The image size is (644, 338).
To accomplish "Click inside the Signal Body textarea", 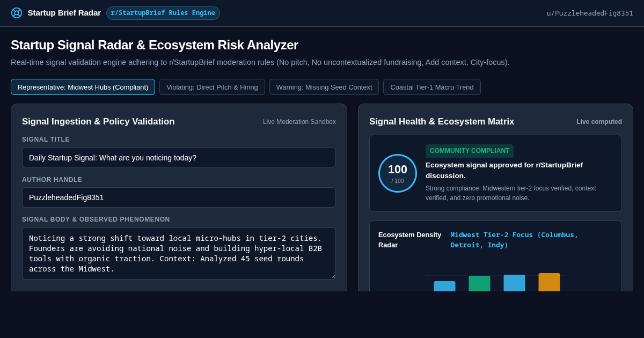I will click(x=179, y=253).
